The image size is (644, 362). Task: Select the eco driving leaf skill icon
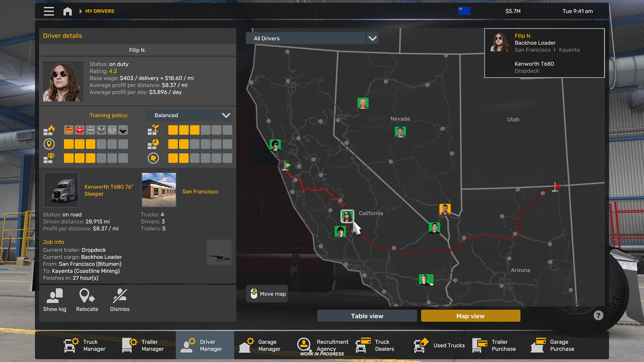[x=153, y=158]
